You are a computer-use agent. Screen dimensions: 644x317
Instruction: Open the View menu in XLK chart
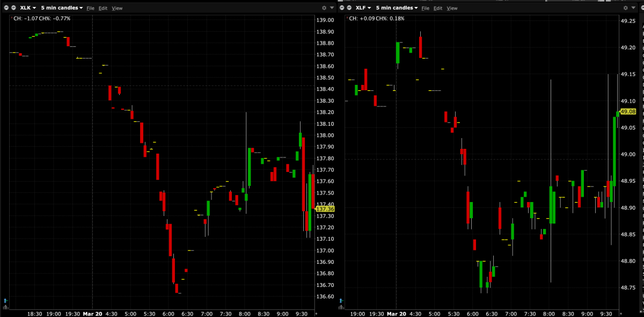click(x=117, y=9)
